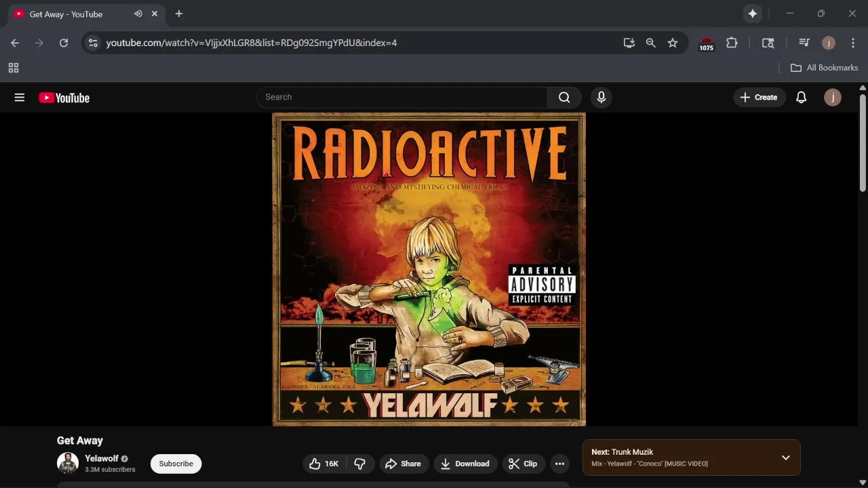Click the Get Away video title

80,441
